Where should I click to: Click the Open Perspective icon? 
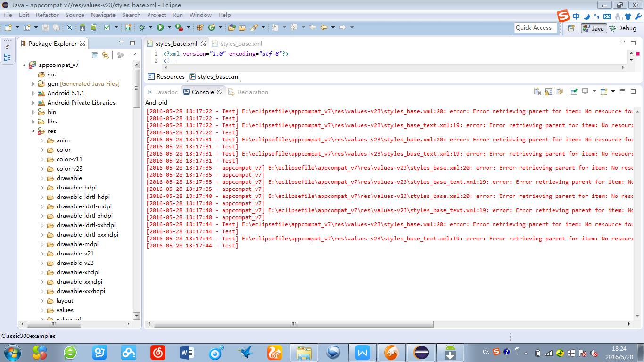(x=571, y=28)
